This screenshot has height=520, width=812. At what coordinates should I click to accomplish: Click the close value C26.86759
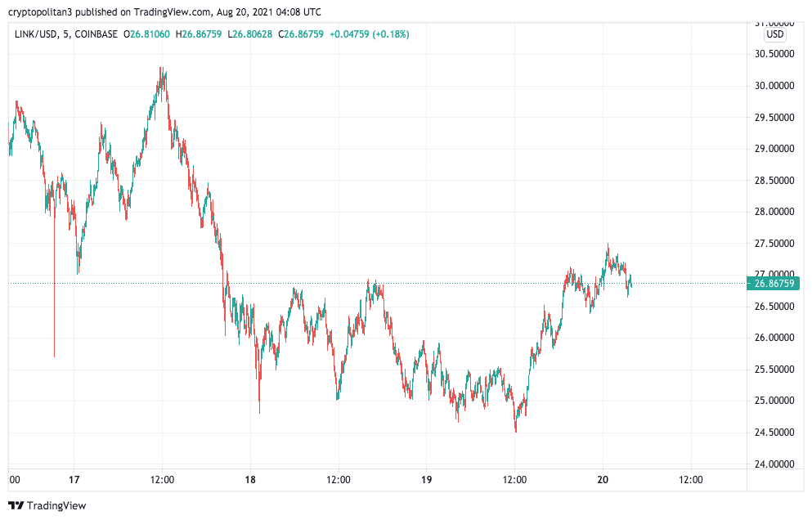301,34
